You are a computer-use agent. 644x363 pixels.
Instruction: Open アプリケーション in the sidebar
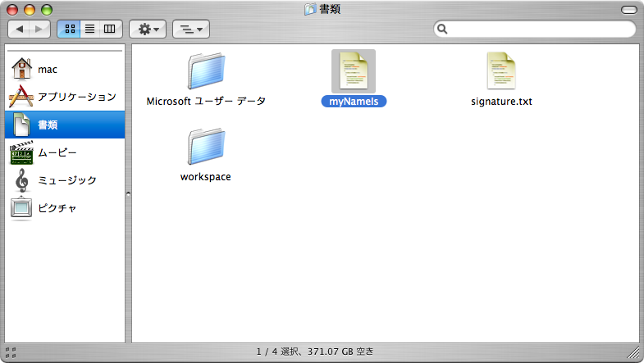(x=65, y=97)
